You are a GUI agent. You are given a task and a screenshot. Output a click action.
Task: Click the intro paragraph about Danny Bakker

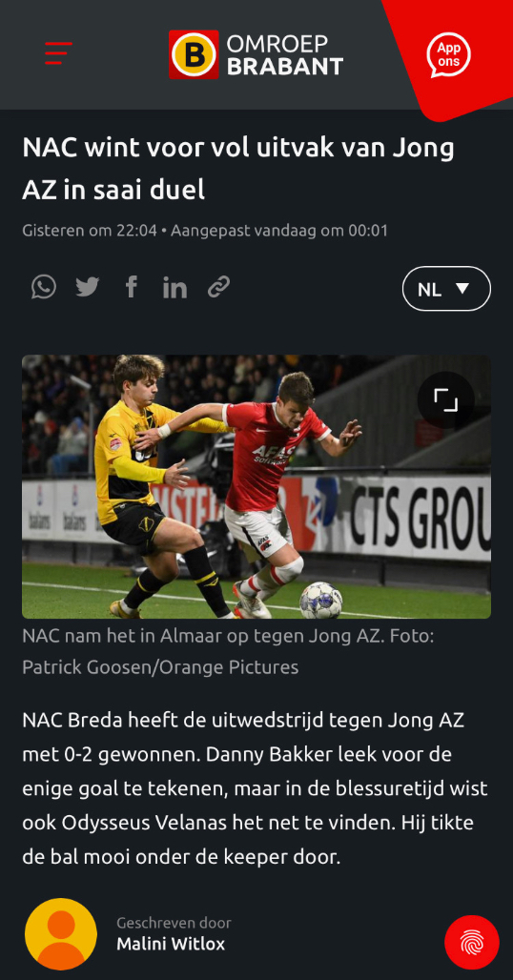(x=255, y=788)
